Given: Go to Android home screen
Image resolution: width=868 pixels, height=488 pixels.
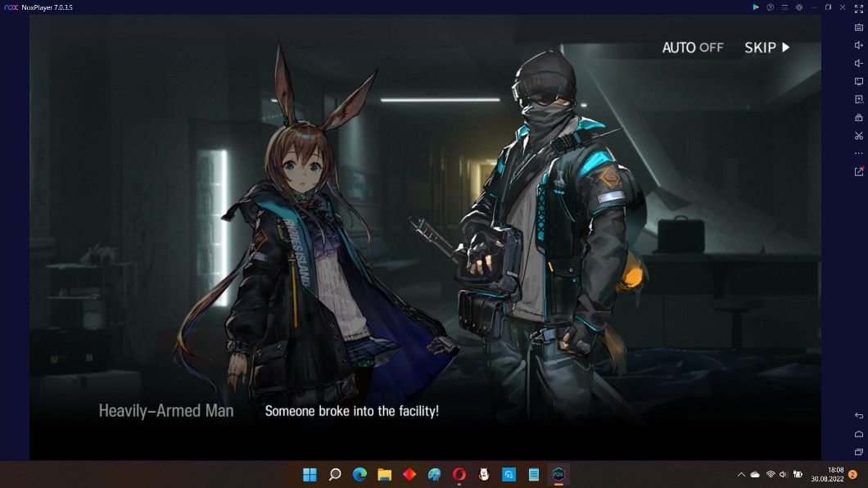Looking at the screenshot, I should [x=859, y=434].
